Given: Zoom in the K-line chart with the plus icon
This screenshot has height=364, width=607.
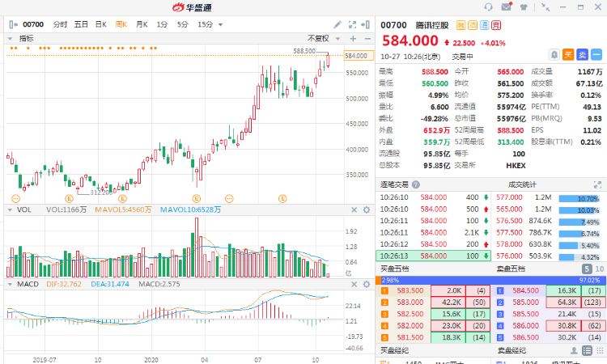Looking at the screenshot, I should point(353,39).
